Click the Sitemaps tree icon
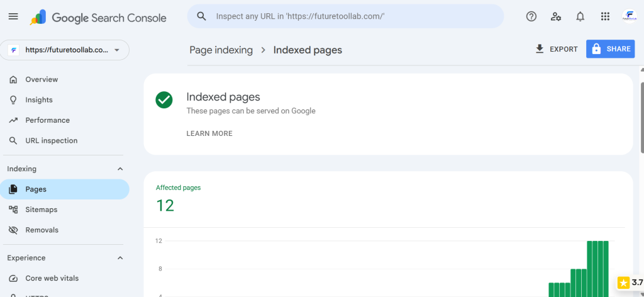Viewport: 644px width, 297px height. coord(13,210)
